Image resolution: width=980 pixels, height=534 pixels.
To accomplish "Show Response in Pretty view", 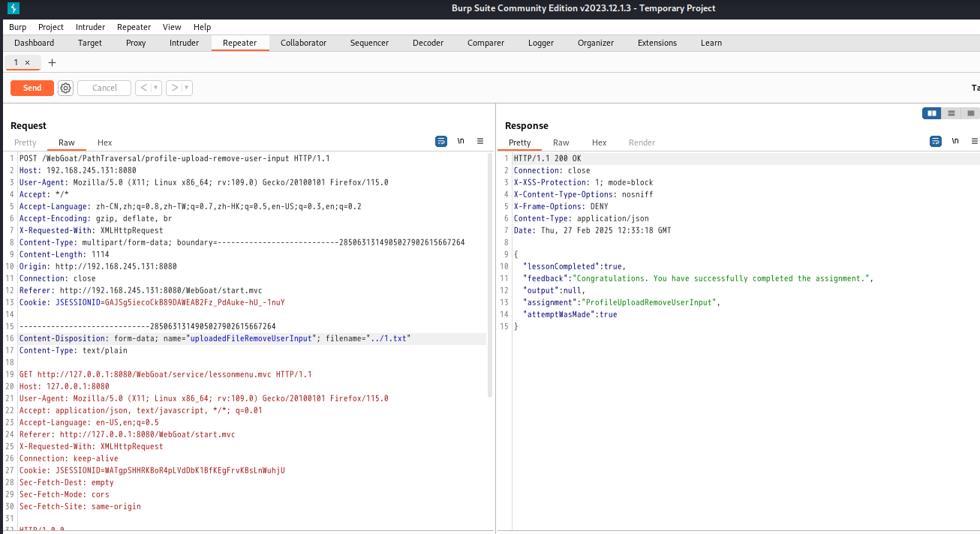I will point(520,142).
